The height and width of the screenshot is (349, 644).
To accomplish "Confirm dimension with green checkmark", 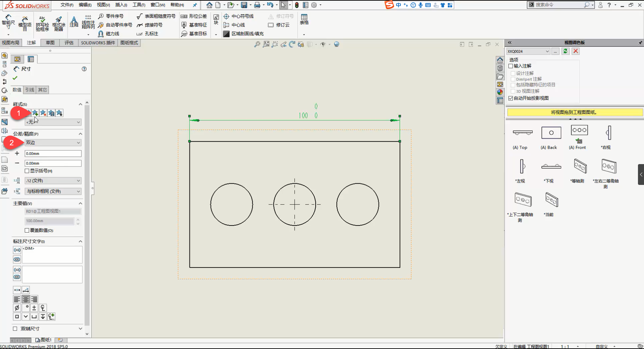I will pos(15,78).
